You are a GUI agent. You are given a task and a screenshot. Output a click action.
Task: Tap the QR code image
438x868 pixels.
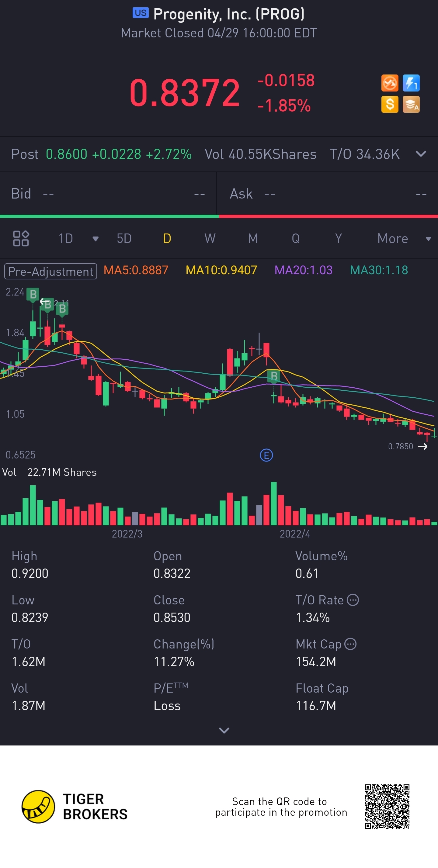click(387, 806)
